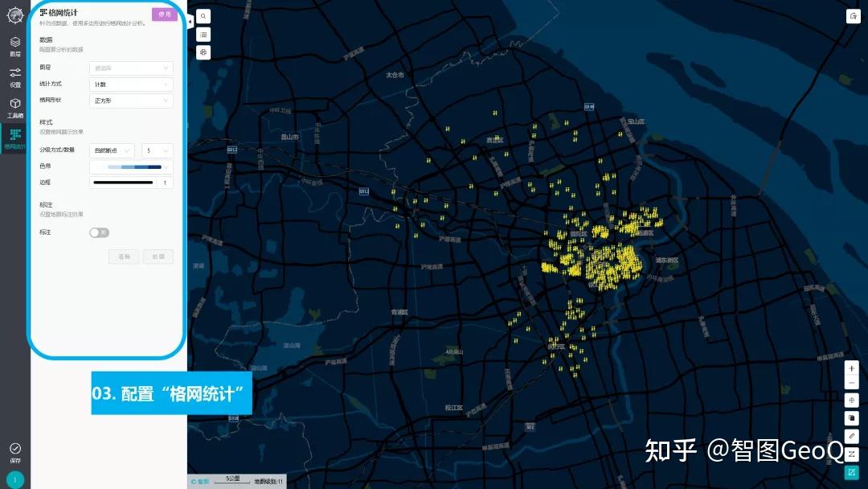This screenshot has height=489, width=868.
Task: Toggle the 标注 label switch on
Action: click(x=99, y=232)
